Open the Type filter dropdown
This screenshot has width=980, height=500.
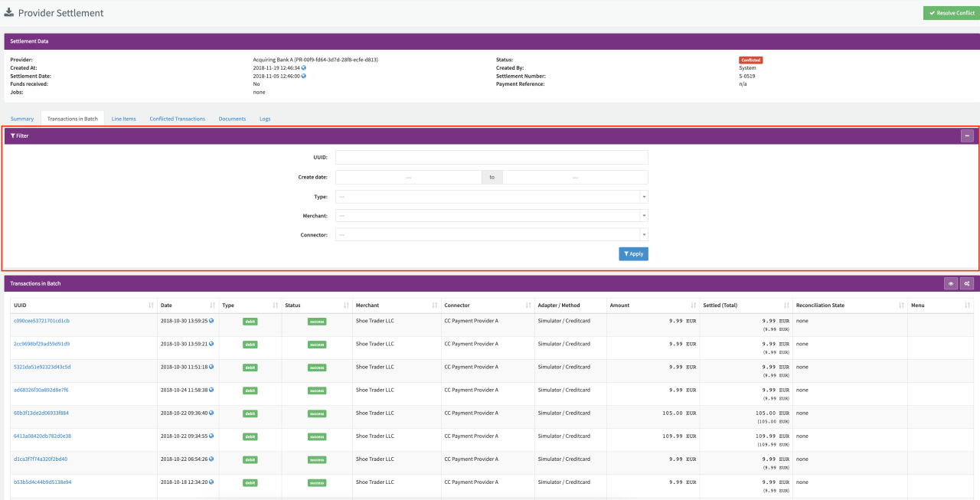[x=492, y=197]
